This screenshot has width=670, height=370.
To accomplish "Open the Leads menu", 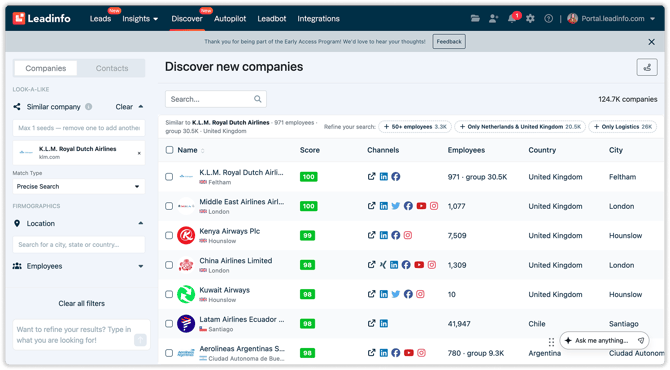I will tap(100, 19).
